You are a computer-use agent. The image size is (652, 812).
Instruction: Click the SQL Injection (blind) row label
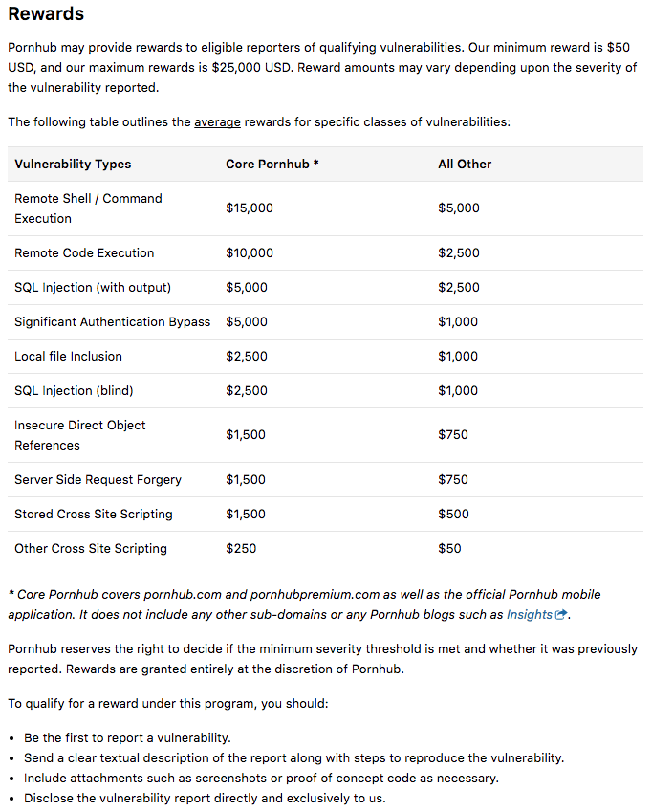(74, 391)
